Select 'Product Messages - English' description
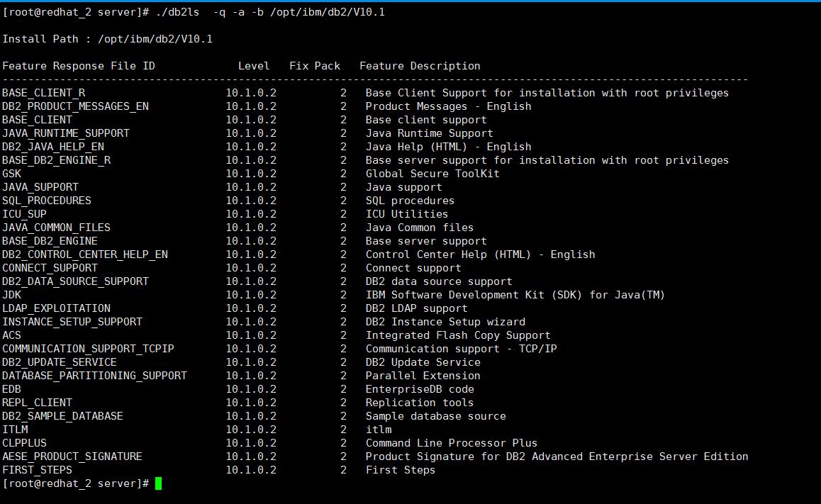821x504 pixels. coord(449,106)
